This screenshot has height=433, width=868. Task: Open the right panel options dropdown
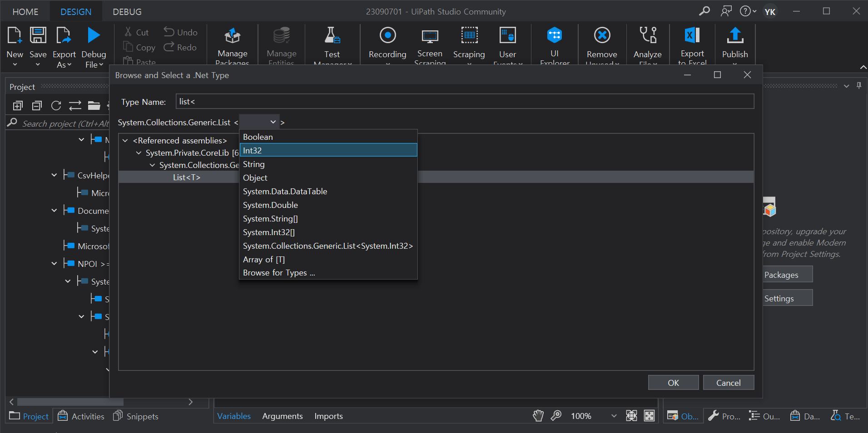[x=846, y=86]
